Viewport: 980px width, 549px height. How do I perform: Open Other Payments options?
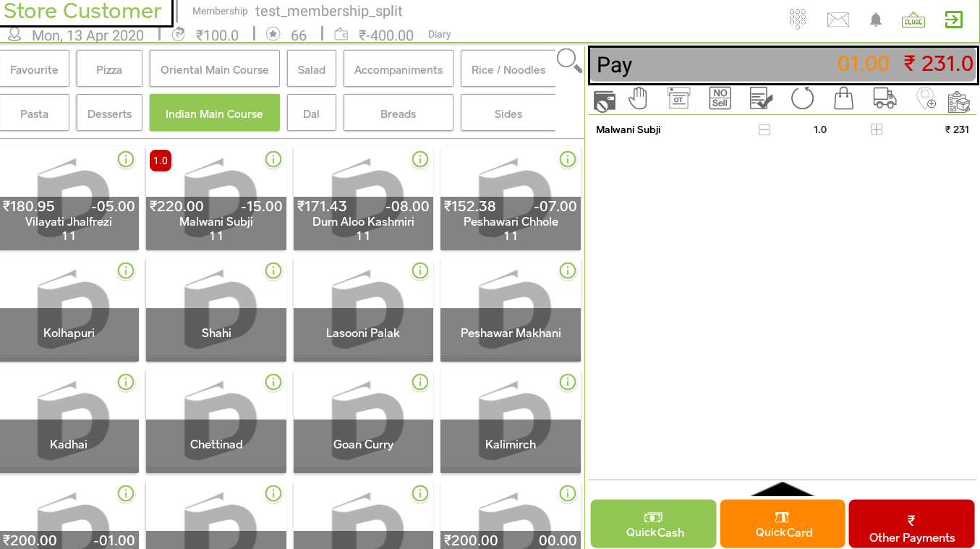(x=912, y=524)
